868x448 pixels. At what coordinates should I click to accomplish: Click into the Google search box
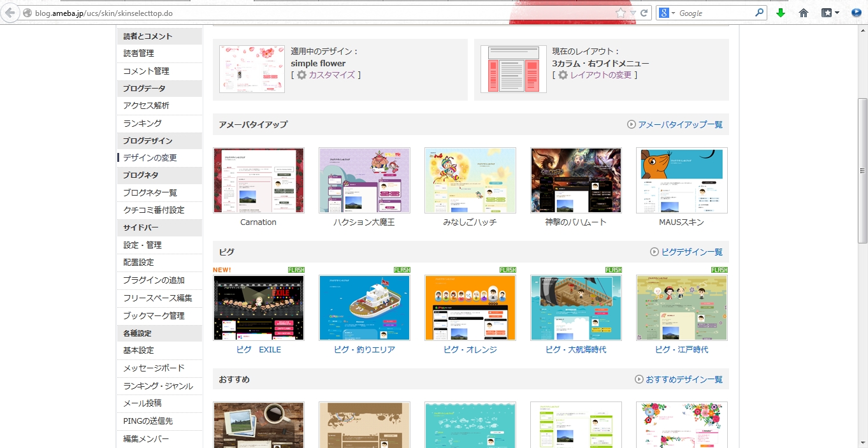[x=715, y=13]
